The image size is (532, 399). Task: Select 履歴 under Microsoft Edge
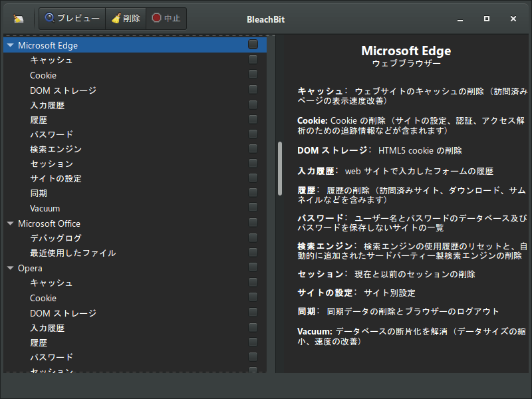[135, 120]
